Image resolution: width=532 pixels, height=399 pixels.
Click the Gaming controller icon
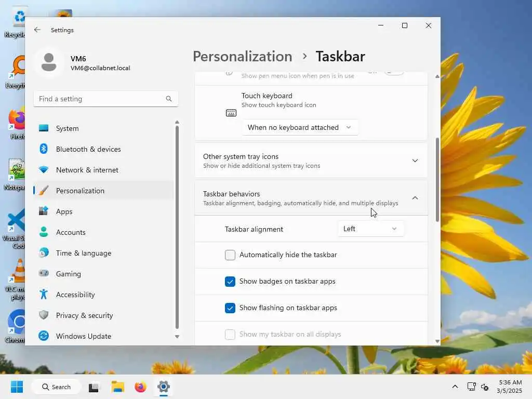pos(44,273)
